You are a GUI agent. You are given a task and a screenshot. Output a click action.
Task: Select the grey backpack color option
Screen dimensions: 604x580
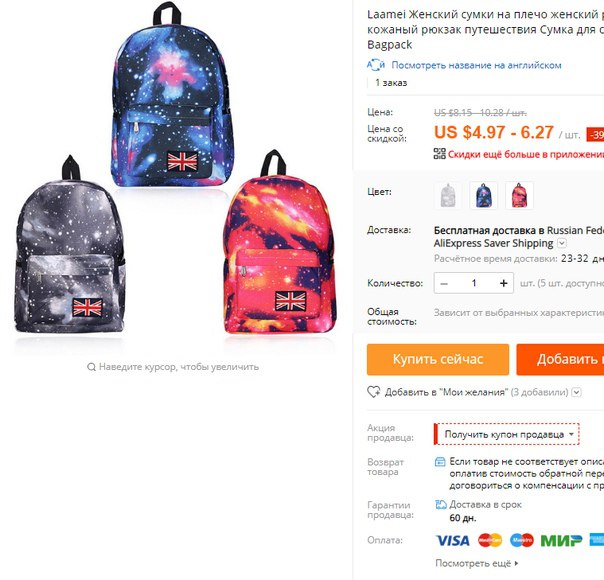448,195
